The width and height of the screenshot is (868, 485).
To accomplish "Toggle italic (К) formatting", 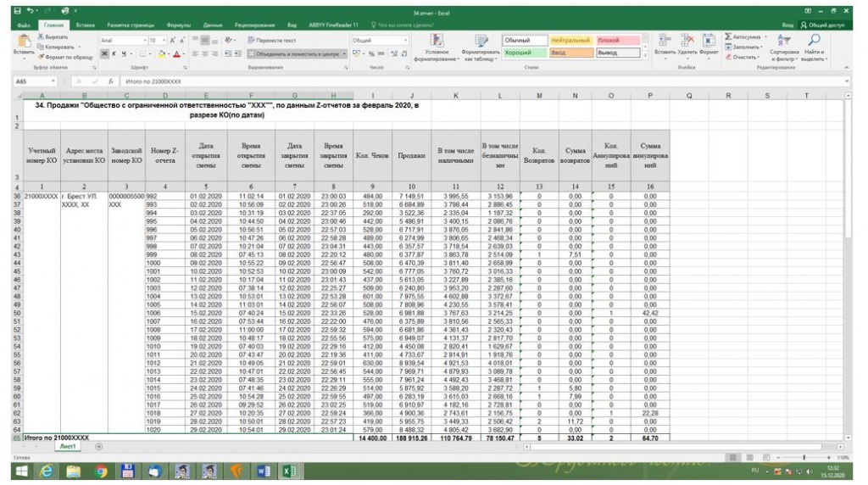I will click(114, 53).
